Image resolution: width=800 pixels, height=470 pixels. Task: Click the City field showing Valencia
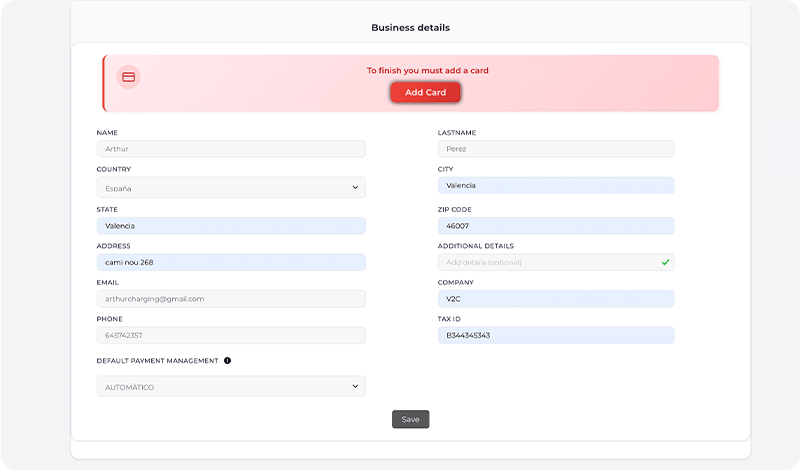(555, 186)
